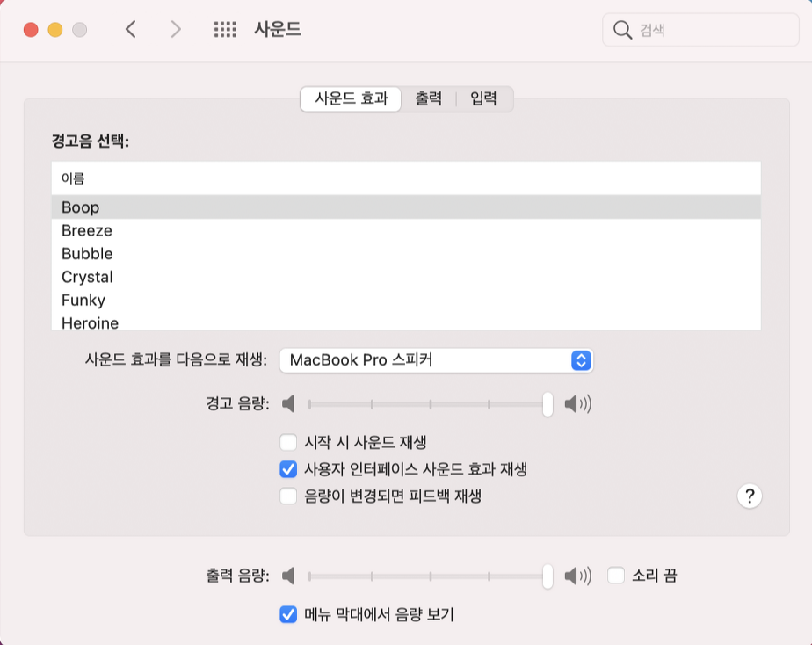Select the Breeze alert sound
Image resolution: width=812 pixels, height=645 pixels.
click(406, 230)
